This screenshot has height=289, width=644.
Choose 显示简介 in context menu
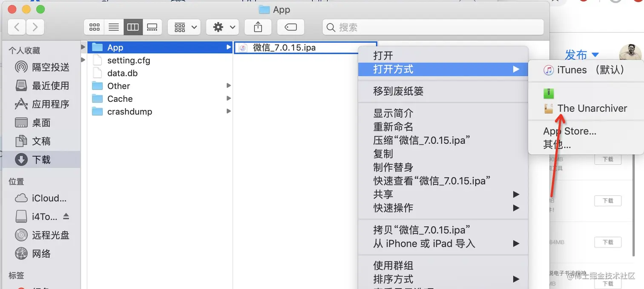(x=443, y=113)
